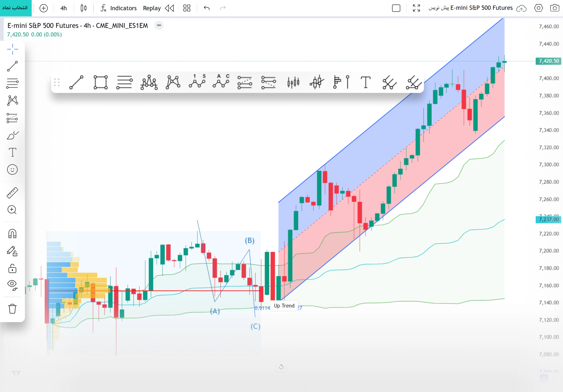Screen dimensions: 563x392
Task: Undo the last chart action
Action: click(207, 8)
